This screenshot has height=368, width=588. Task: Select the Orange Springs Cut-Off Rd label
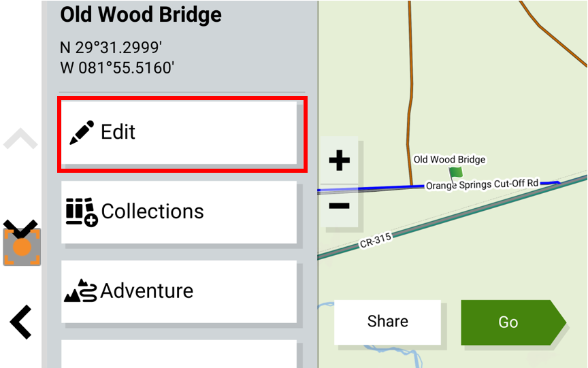tap(483, 184)
